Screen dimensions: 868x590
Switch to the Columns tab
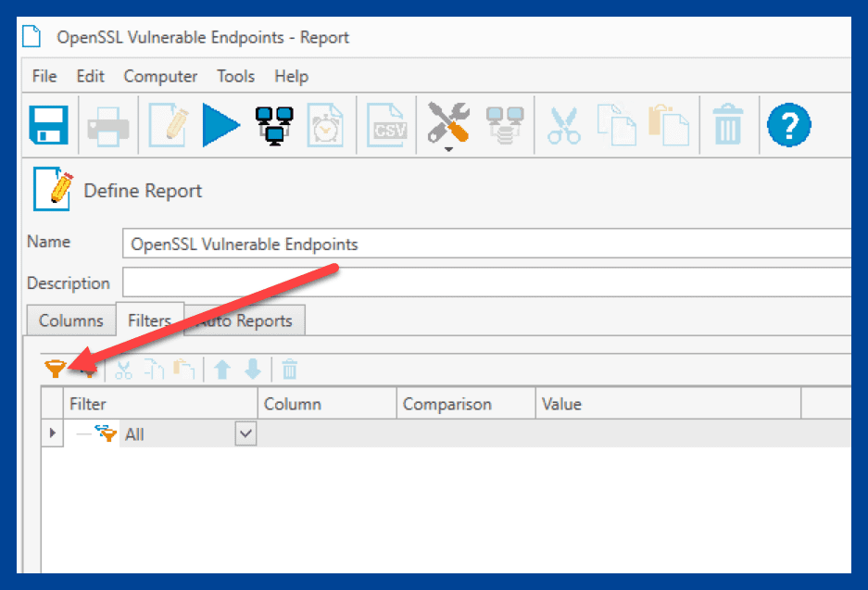(x=70, y=320)
